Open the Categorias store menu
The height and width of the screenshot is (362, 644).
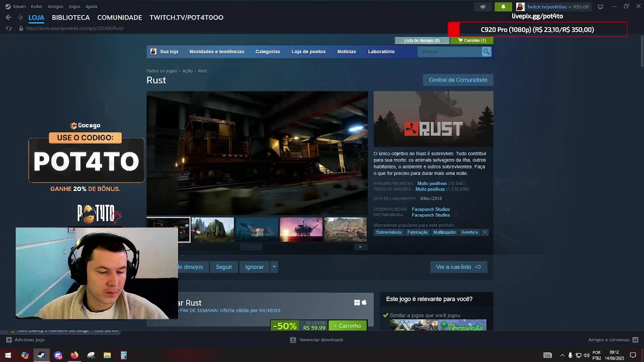click(268, 51)
